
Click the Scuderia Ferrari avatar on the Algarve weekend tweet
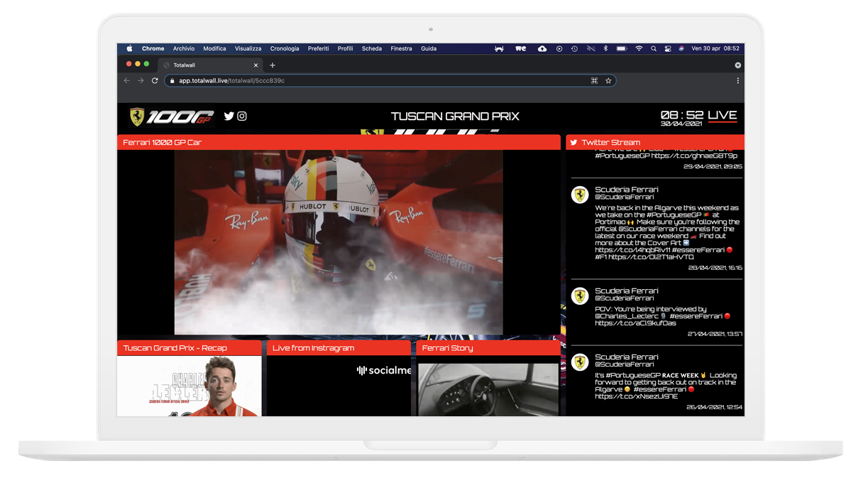[x=581, y=195]
